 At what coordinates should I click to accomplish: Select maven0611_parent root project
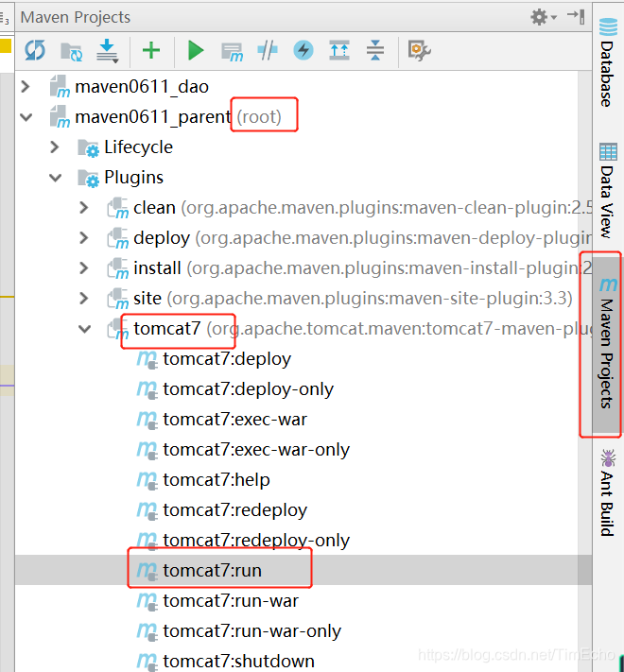pos(178,117)
